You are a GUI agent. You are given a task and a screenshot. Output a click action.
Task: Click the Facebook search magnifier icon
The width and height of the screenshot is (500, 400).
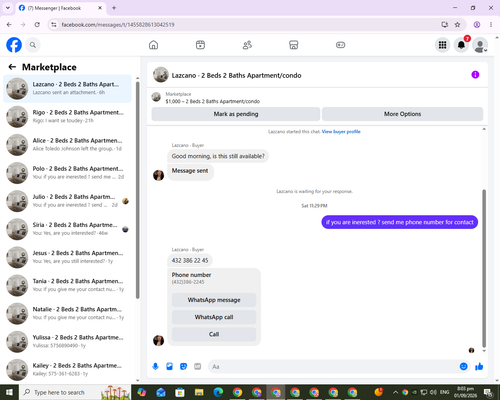coord(33,45)
